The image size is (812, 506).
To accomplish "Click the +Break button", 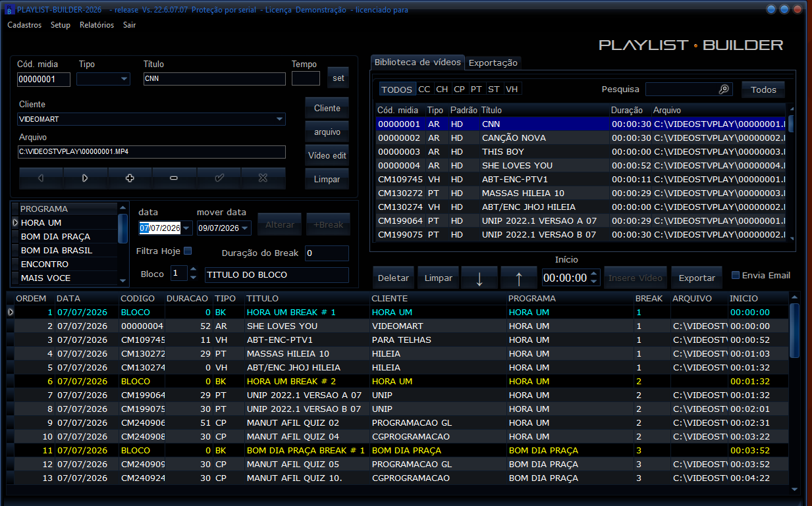I will click(x=328, y=224).
